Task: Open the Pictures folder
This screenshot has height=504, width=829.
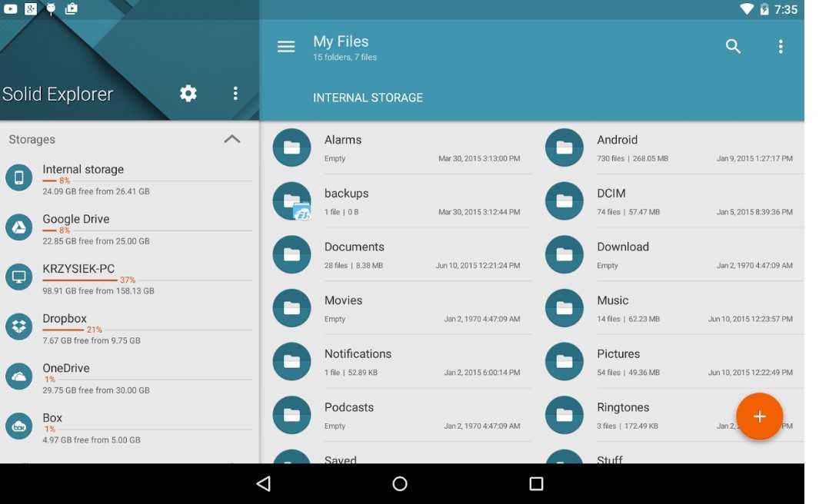Action: (618, 361)
